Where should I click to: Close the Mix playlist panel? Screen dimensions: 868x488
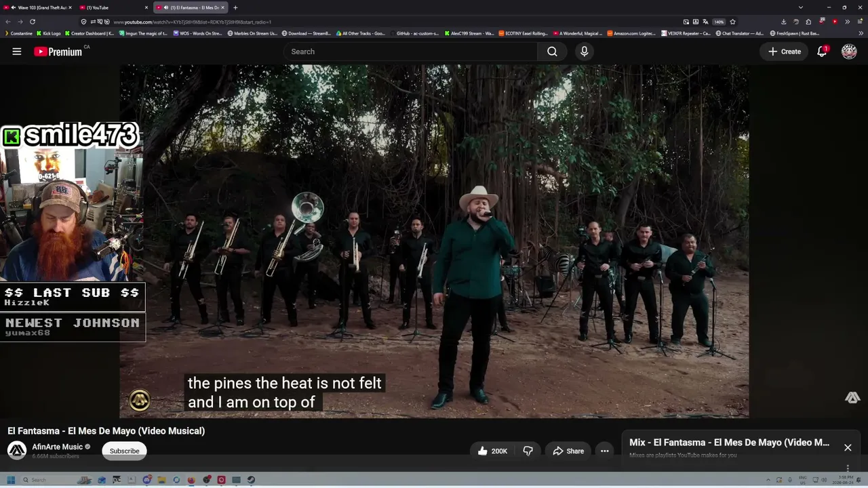point(848,447)
